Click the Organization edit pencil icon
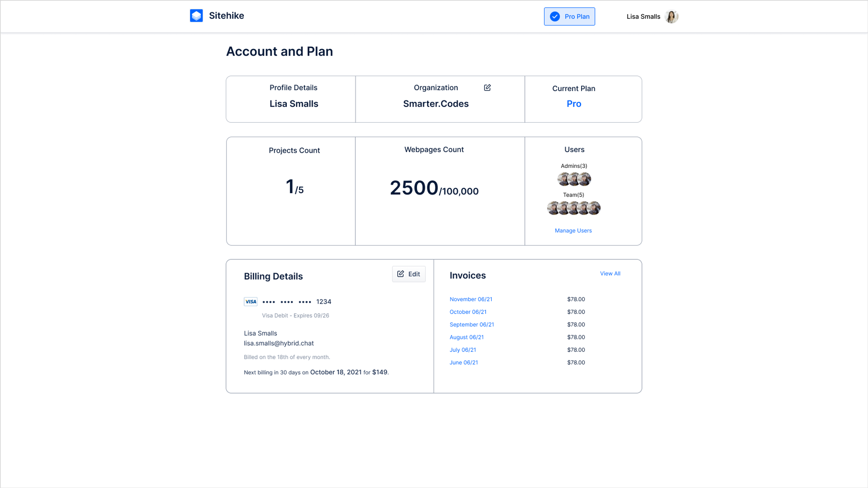Image resolution: width=868 pixels, height=488 pixels. tap(487, 88)
